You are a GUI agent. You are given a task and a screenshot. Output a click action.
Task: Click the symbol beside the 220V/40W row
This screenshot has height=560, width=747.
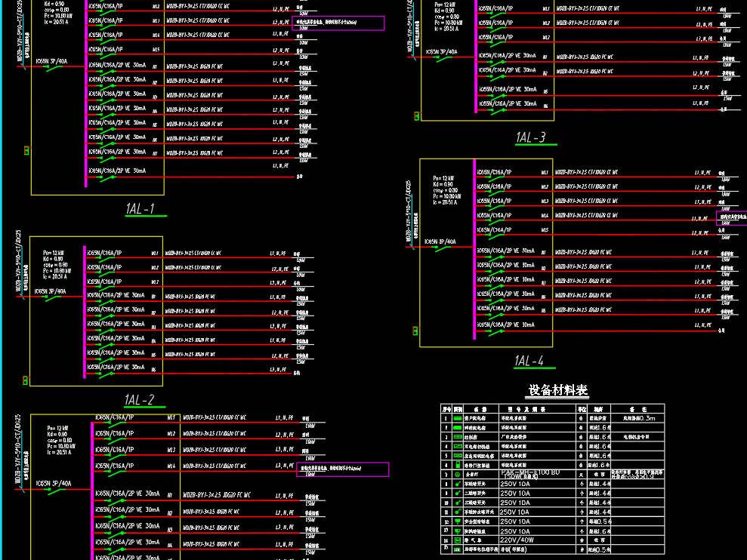[x=458, y=540]
